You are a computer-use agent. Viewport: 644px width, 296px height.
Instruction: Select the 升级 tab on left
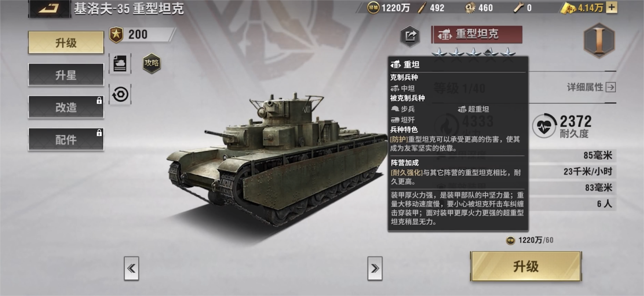(66, 43)
